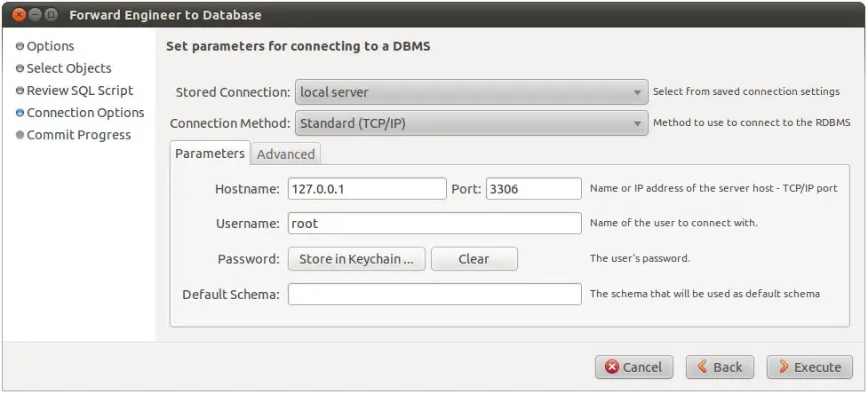This screenshot has height=394, width=868.
Task: Close the Forward Engineer window
Action: (15, 15)
